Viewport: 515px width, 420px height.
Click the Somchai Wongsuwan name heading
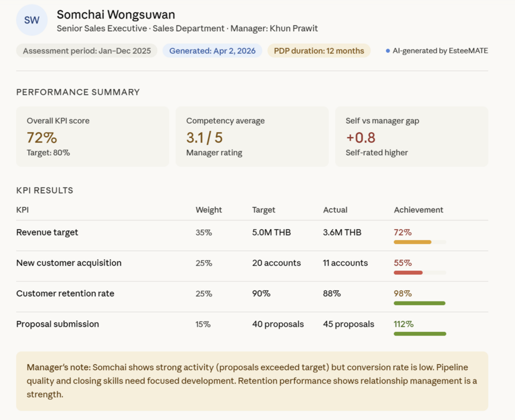pyautogui.click(x=116, y=15)
